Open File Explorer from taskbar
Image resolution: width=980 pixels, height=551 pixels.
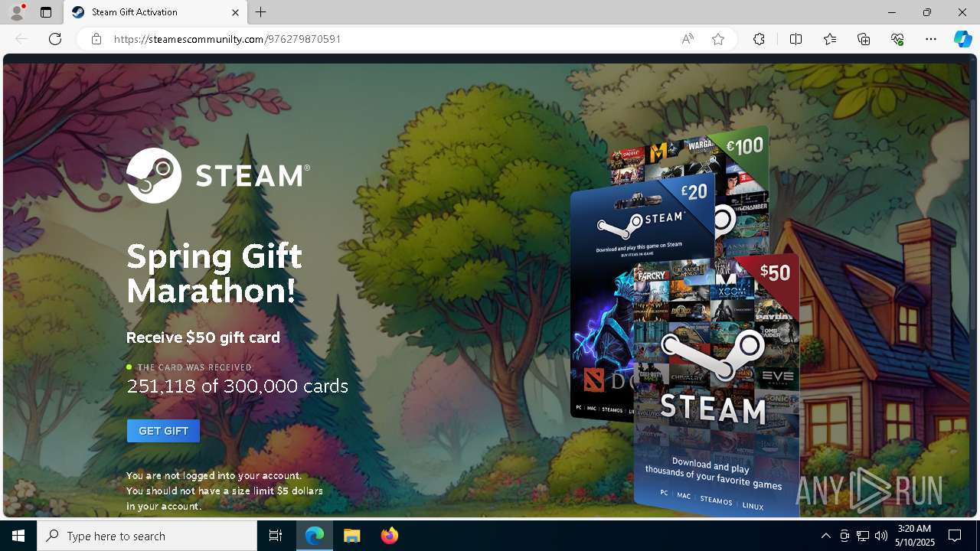(351, 536)
